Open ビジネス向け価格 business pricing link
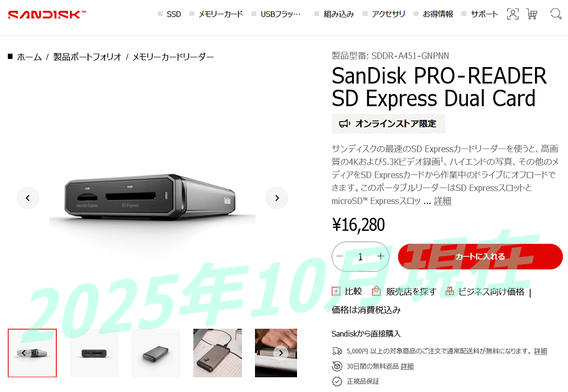Screen dimensions: 568x392 [491, 291]
